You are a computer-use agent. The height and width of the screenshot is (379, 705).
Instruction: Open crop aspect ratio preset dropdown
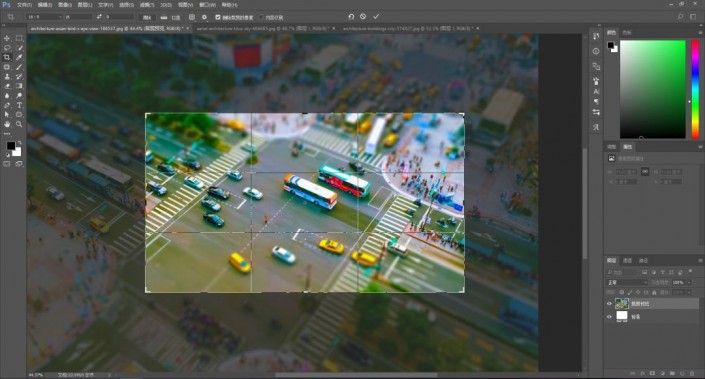tap(44, 17)
